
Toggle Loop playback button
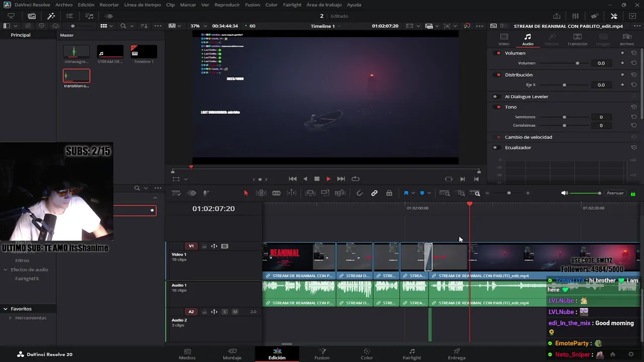coord(356,179)
